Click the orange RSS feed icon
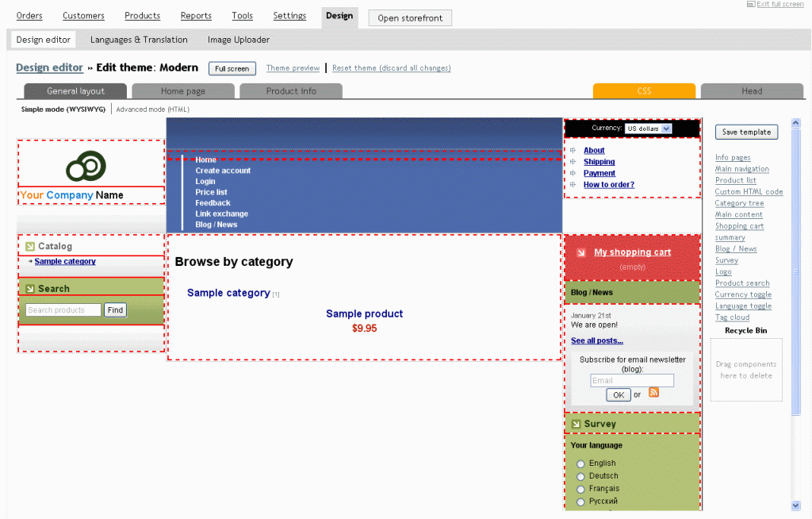This screenshot has width=812, height=519. point(653,392)
